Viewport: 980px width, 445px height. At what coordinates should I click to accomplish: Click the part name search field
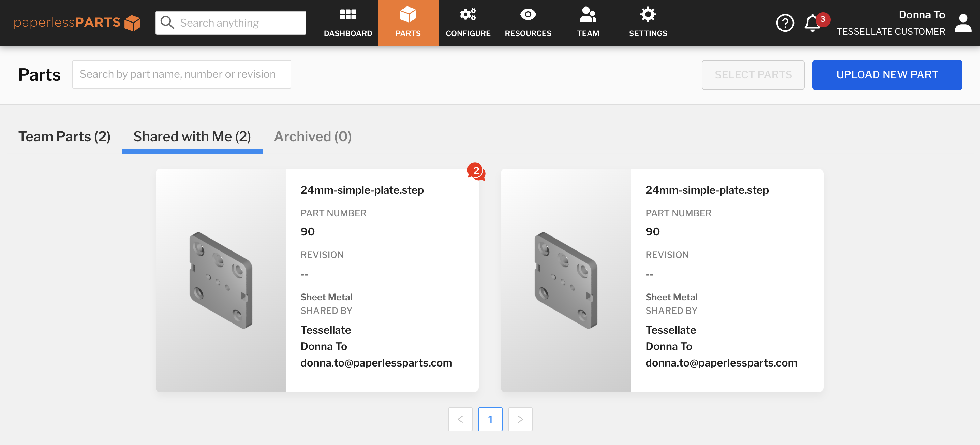[x=181, y=75]
